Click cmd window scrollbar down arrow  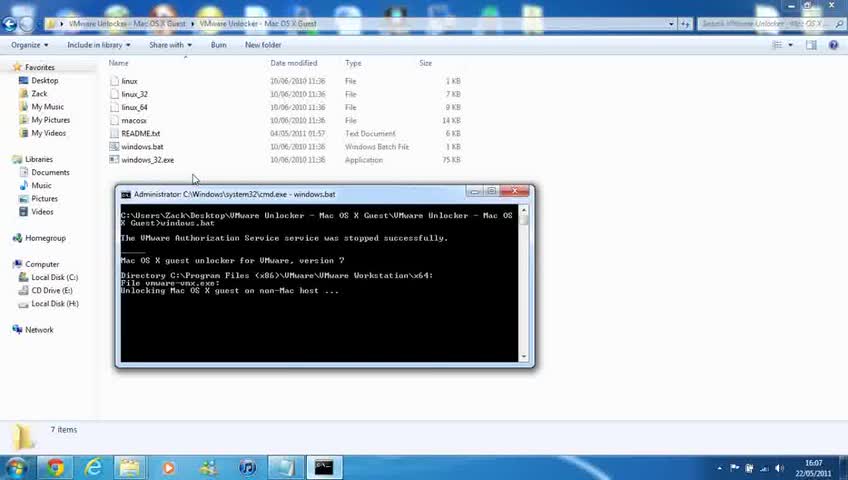click(524, 357)
